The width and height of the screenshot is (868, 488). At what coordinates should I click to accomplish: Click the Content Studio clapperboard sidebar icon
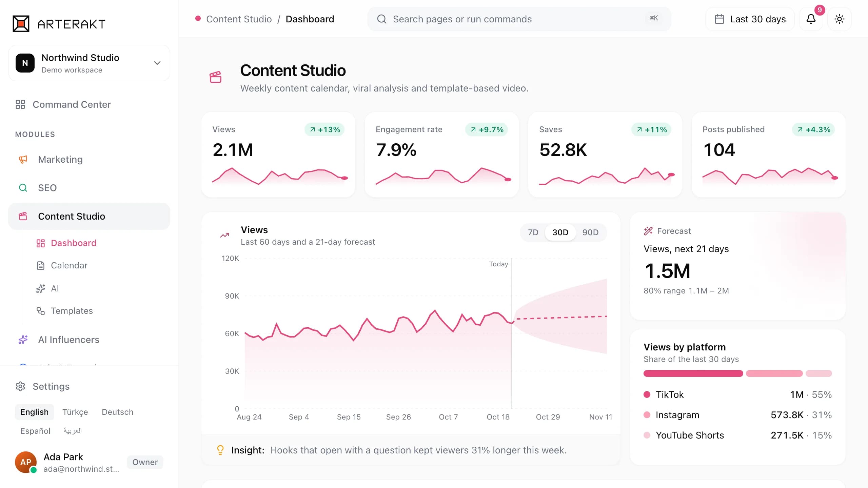point(23,216)
